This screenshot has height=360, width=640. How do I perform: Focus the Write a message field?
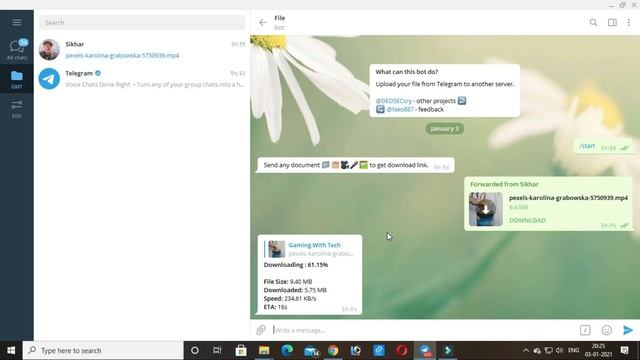coord(422,330)
